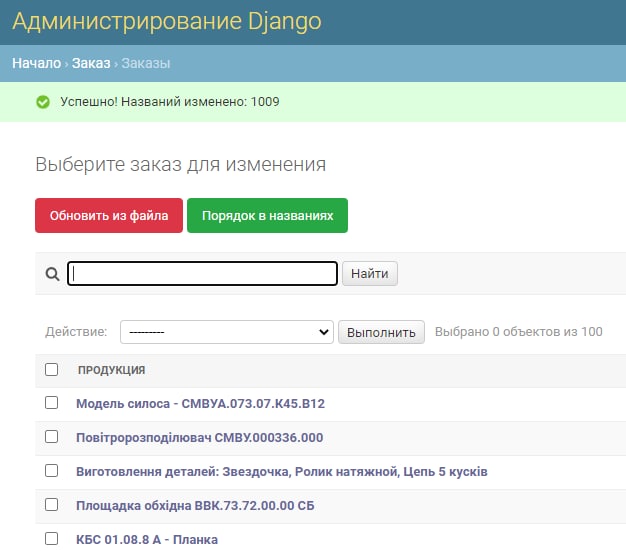Click the Заказы breadcrumb text
This screenshot has width=626, height=556.
click(146, 63)
